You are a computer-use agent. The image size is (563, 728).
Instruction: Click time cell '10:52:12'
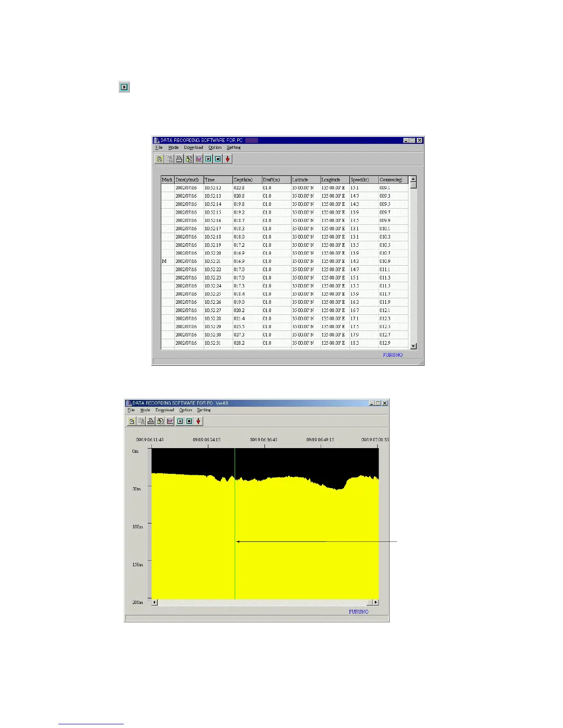tap(218, 188)
